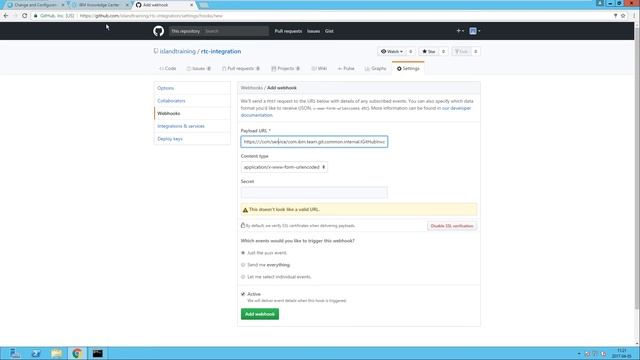Open the Pulse tab
Screen dimensions: 640x360
pos(346,69)
